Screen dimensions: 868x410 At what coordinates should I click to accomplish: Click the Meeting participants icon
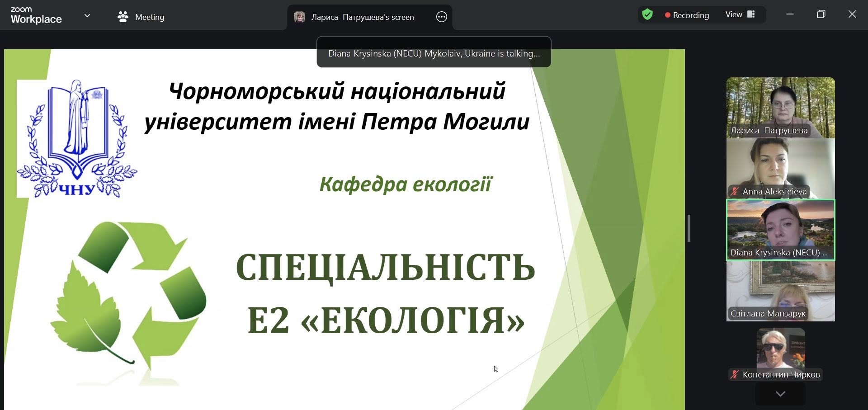pos(123,17)
